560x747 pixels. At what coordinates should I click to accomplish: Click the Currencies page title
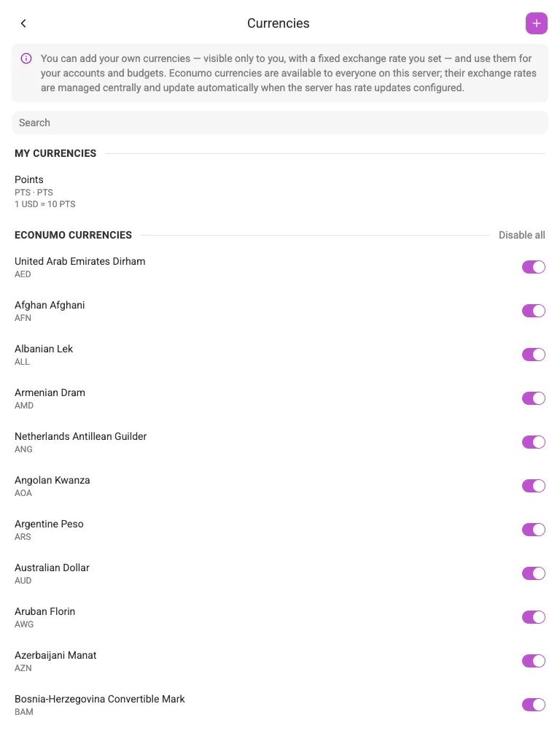[x=278, y=23]
